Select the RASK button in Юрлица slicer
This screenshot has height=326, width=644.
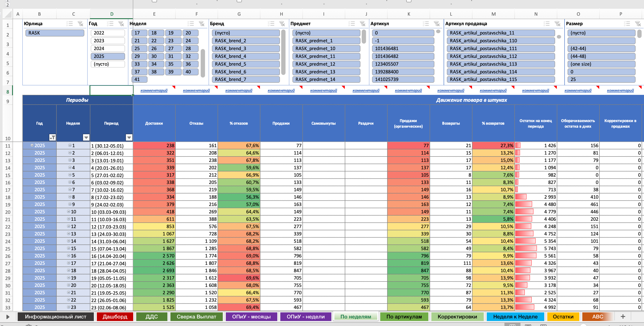55,33
